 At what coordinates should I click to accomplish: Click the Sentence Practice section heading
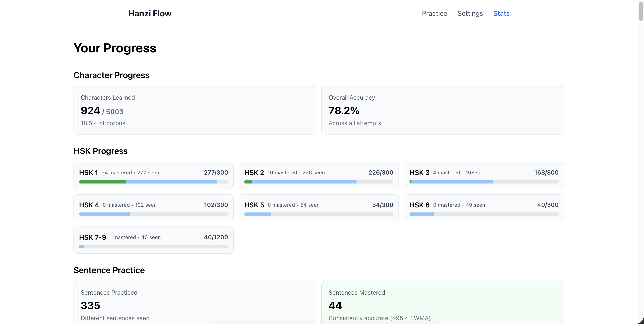pyautogui.click(x=109, y=270)
